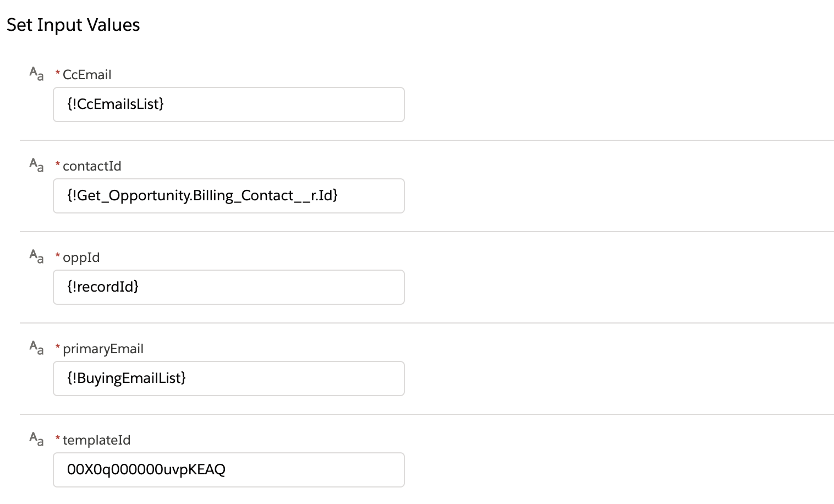This screenshot has width=834, height=504.
Task: Click the CcEmail field label
Action: [x=87, y=75]
